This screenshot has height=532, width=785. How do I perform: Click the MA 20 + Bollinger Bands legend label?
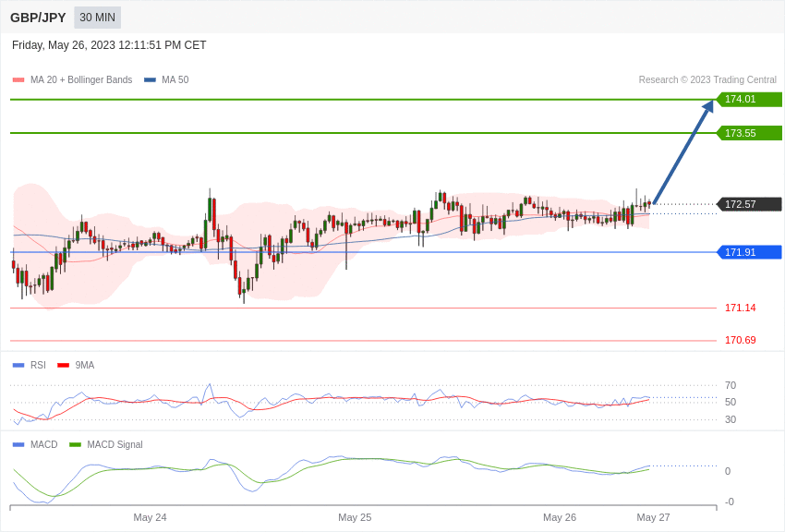[81, 79]
